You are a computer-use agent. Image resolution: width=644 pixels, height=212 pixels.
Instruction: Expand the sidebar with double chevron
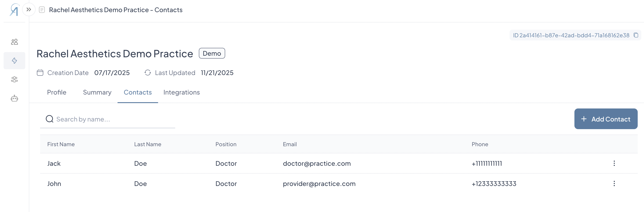tap(29, 10)
